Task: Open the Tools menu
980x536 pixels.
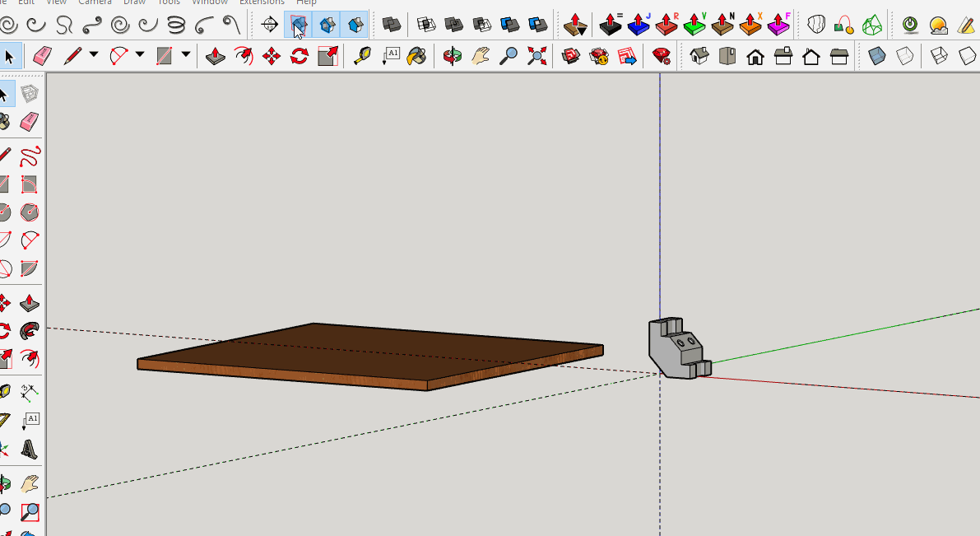Action: 169,2
